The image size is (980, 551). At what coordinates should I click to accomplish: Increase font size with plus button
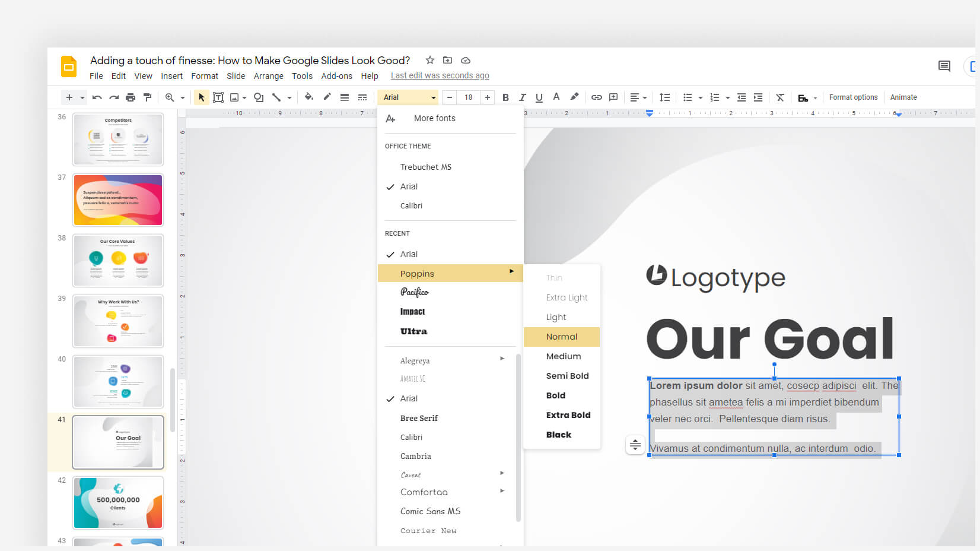click(x=488, y=97)
